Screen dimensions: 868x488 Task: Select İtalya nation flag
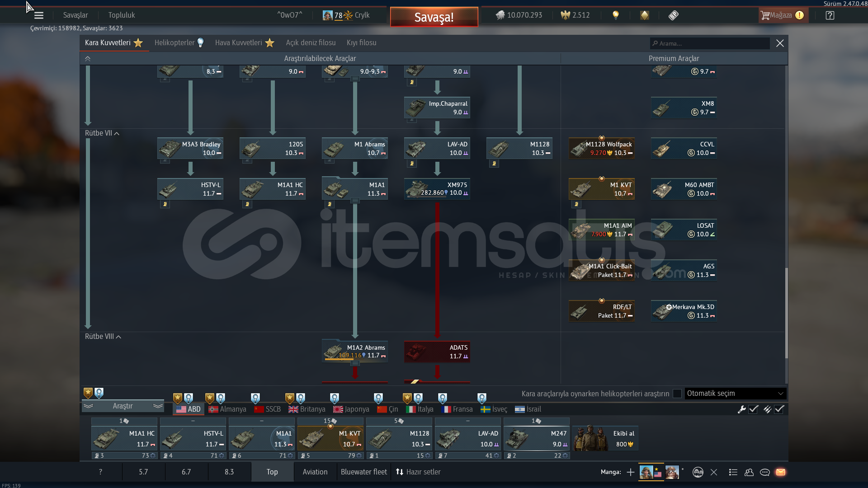tap(420, 409)
